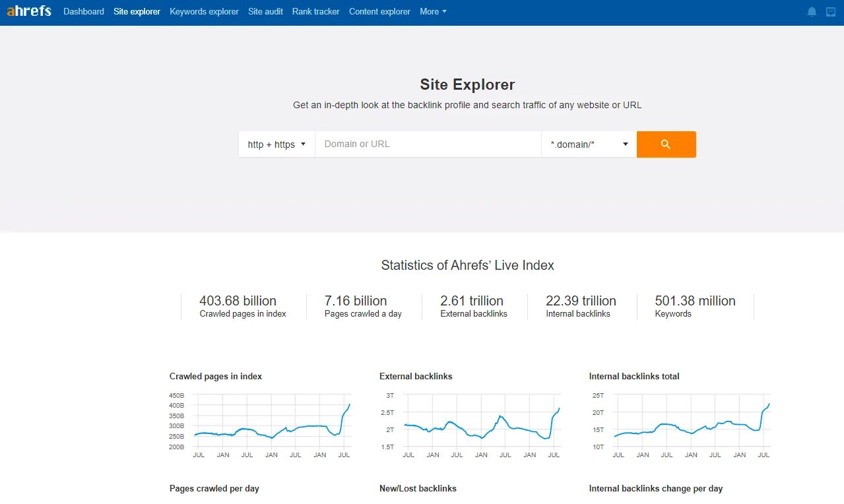Expand the More navigation menu
This screenshot has height=504, width=844.
coord(432,11)
